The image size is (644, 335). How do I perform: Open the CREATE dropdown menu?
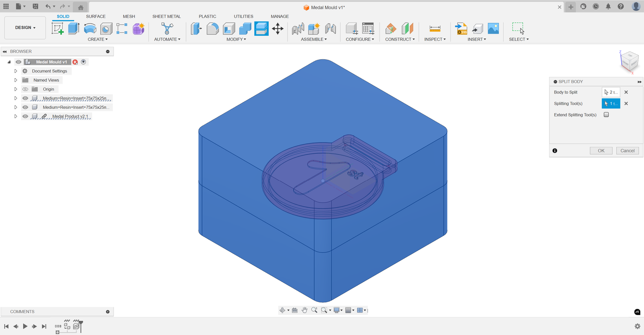pyautogui.click(x=98, y=40)
